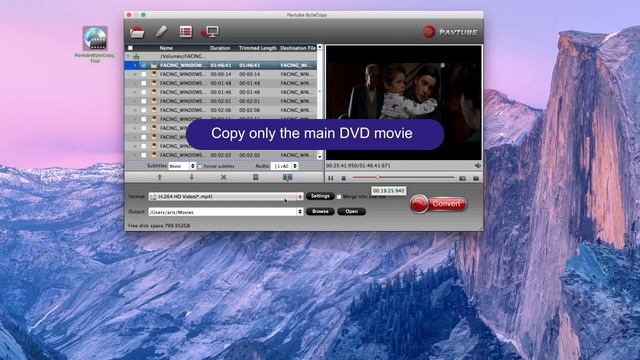Click the folder icon of the 01:46:41 title

154,65
